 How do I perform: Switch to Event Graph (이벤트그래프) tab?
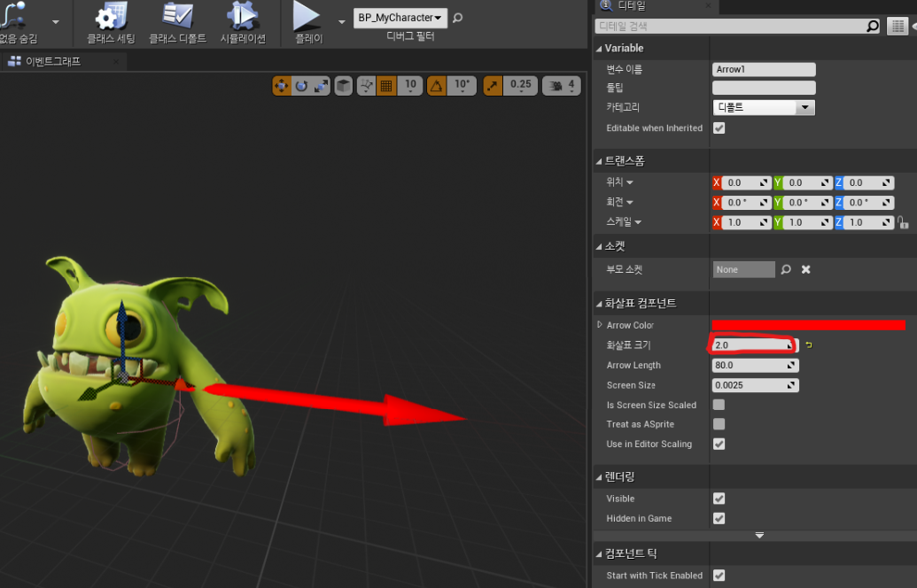point(52,61)
